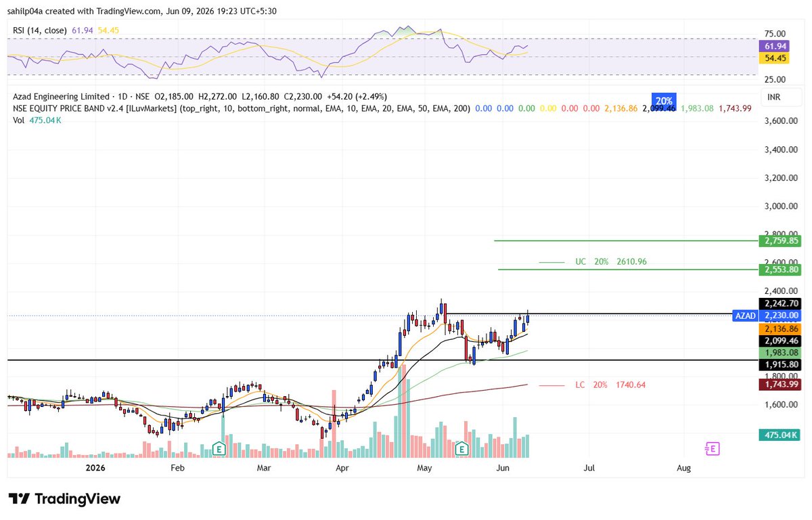Click the Feb label on time axis
Image resolution: width=812 pixels, height=520 pixels.
click(x=177, y=468)
